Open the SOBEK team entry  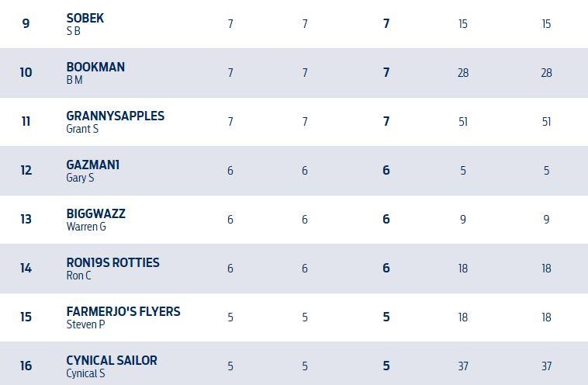85,18
